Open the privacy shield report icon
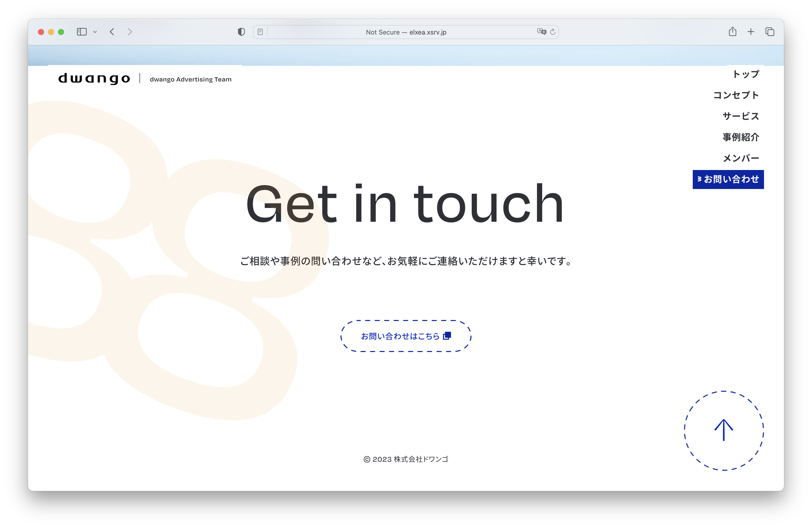The width and height of the screenshot is (812, 528). [241, 32]
